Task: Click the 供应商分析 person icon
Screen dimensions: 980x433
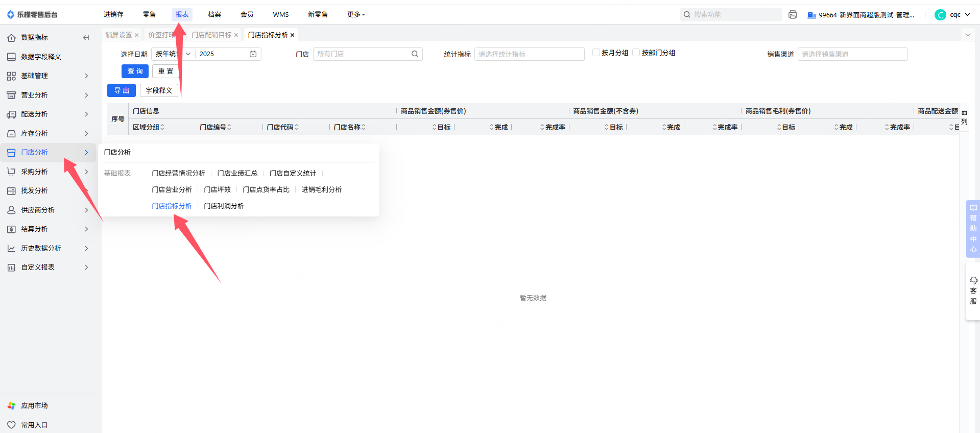Action: pyautogui.click(x=11, y=210)
